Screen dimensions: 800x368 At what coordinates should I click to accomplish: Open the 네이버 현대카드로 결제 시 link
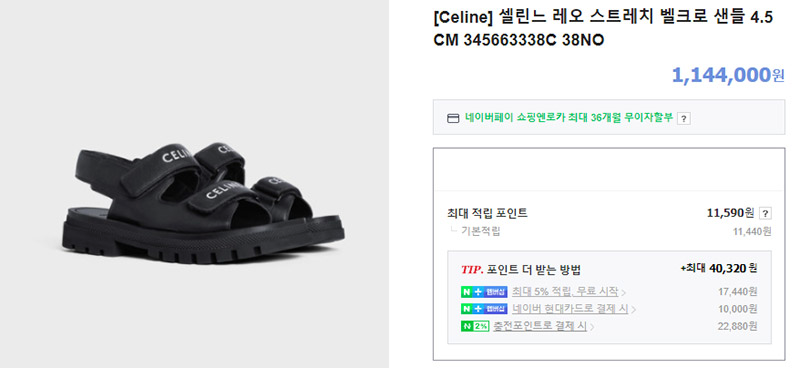pyautogui.click(x=570, y=309)
